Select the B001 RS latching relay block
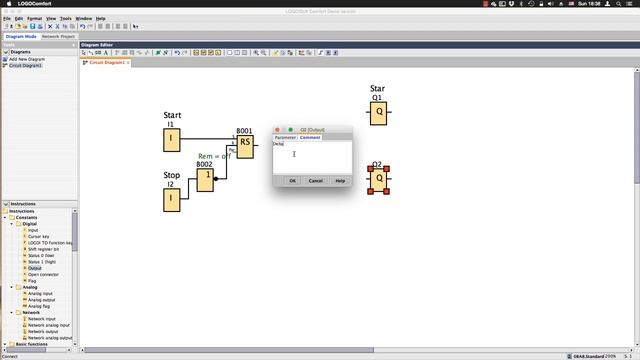 pos(245,147)
